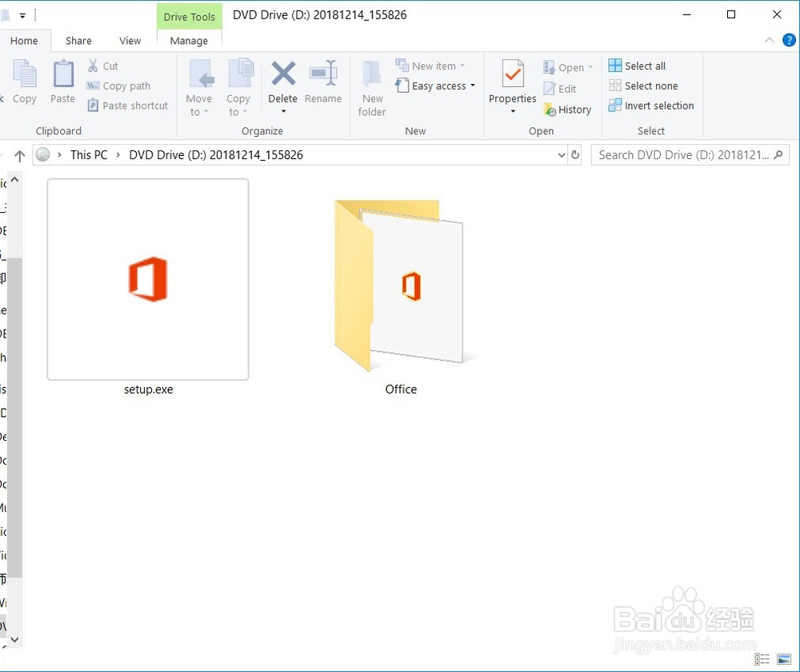This screenshot has height=672, width=800.
Task: Click This PC in the address path
Action: tap(89, 154)
